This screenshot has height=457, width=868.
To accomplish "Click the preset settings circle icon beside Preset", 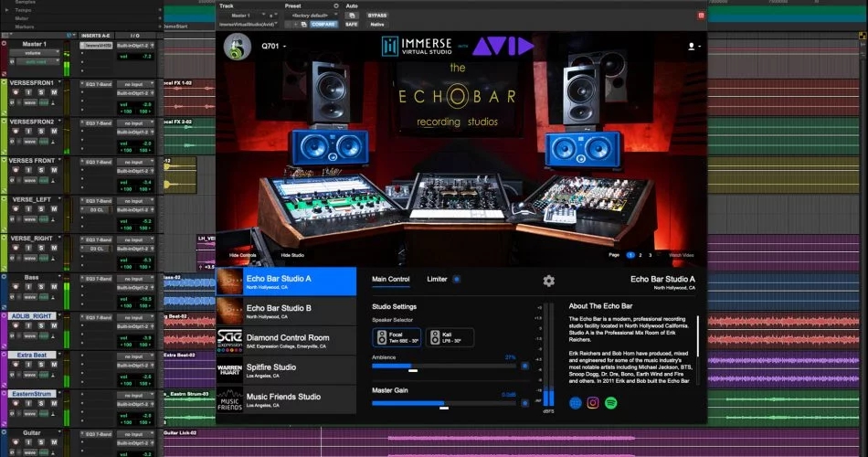I will pos(335,6).
